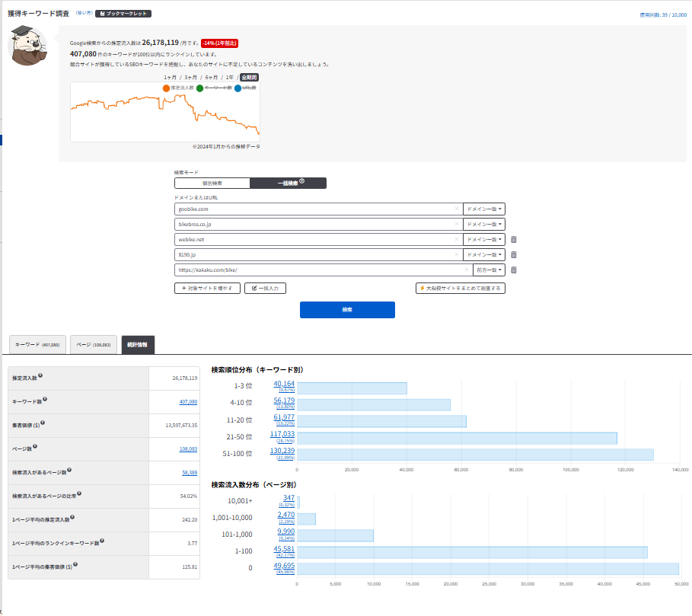Click the orange 推定流入数 legend color dot

click(166, 88)
